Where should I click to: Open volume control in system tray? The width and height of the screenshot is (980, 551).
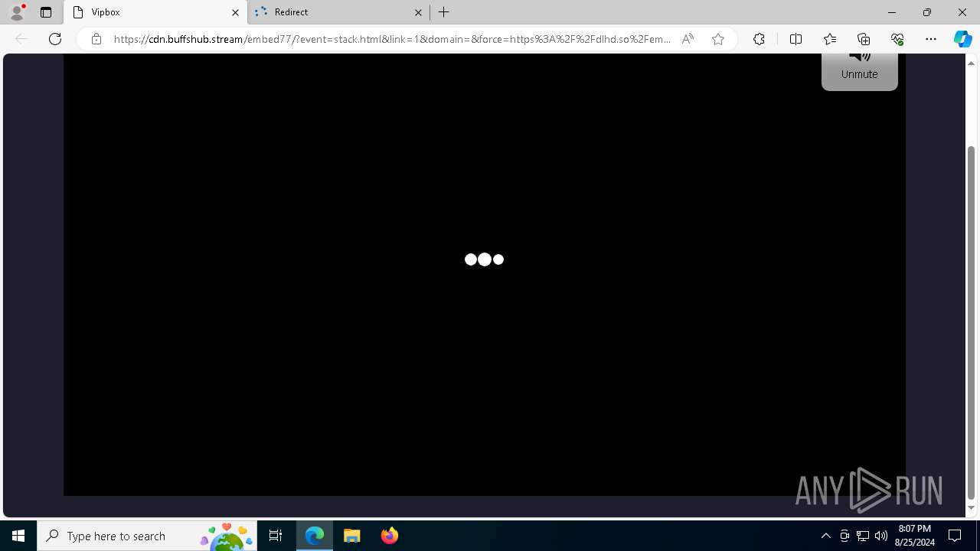point(881,536)
